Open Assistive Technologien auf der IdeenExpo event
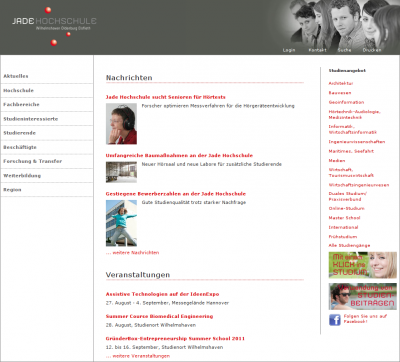 point(162,294)
